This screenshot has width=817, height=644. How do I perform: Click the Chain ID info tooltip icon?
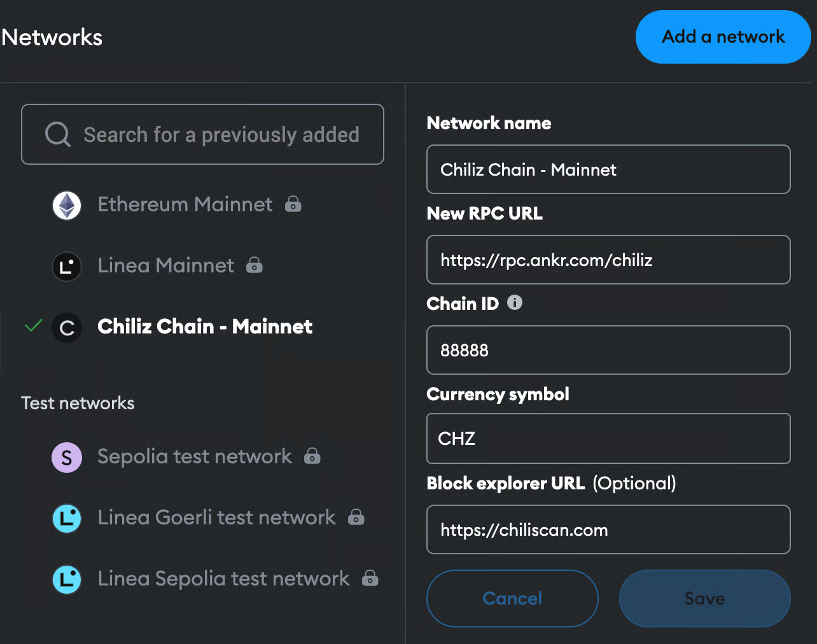click(515, 303)
